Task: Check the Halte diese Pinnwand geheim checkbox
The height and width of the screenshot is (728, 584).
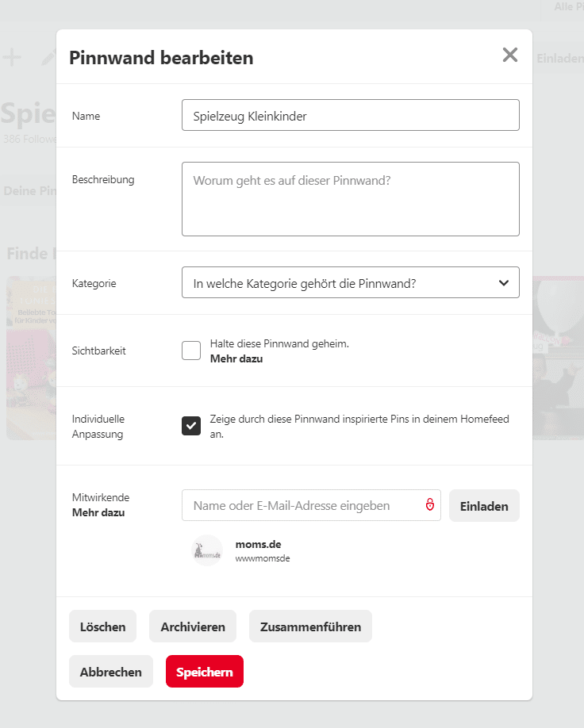Action: click(191, 351)
